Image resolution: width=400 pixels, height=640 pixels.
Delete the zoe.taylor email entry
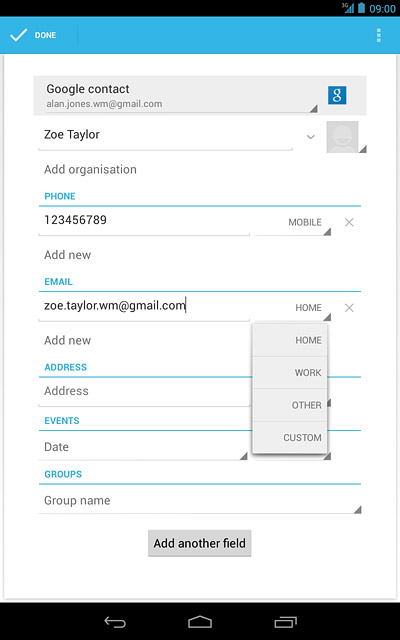pos(349,308)
